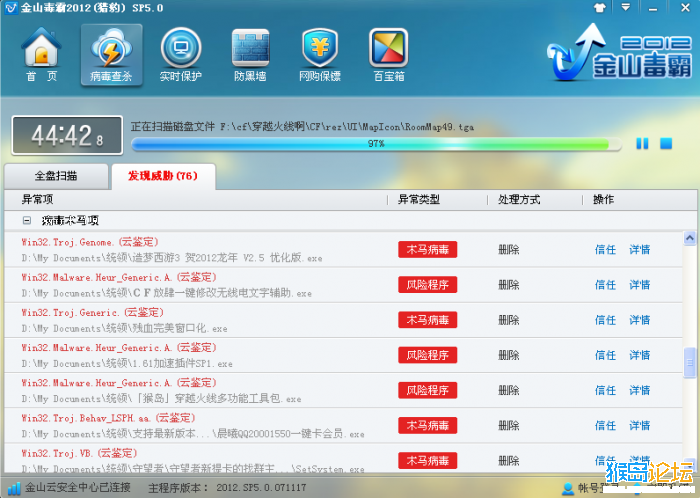Select threat Win32.Troj.VB (云鉴定)
Screen dimensions: 700x498
[79, 453]
